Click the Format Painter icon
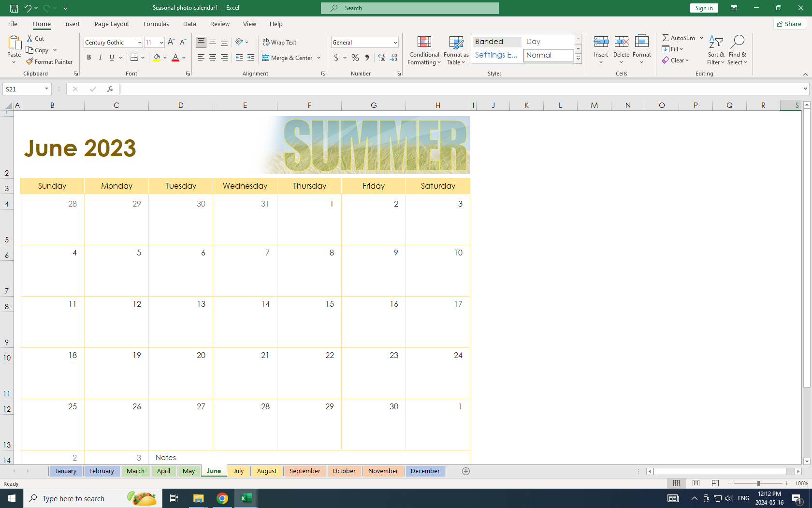The image size is (812, 508). tap(30, 62)
